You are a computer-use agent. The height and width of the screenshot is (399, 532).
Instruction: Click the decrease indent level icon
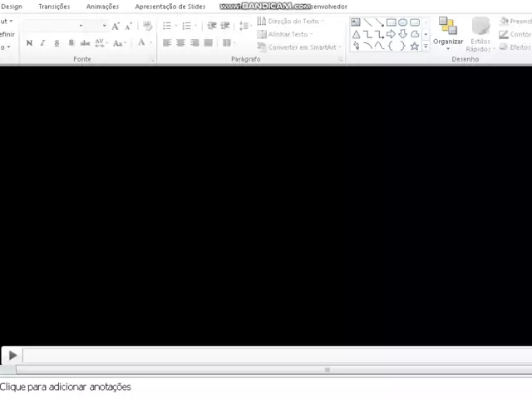point(212,26)
